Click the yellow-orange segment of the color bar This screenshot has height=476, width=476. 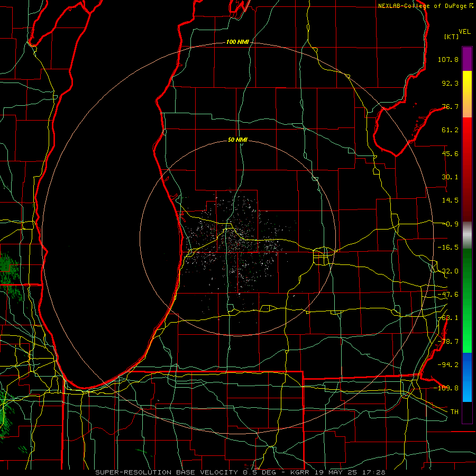click(467, 94)
